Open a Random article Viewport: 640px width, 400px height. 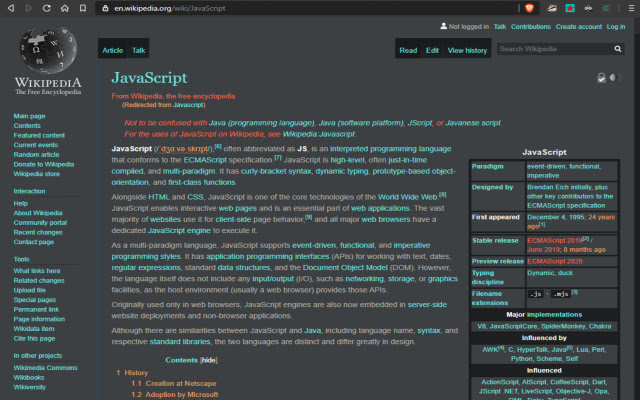tap(36, 155)
